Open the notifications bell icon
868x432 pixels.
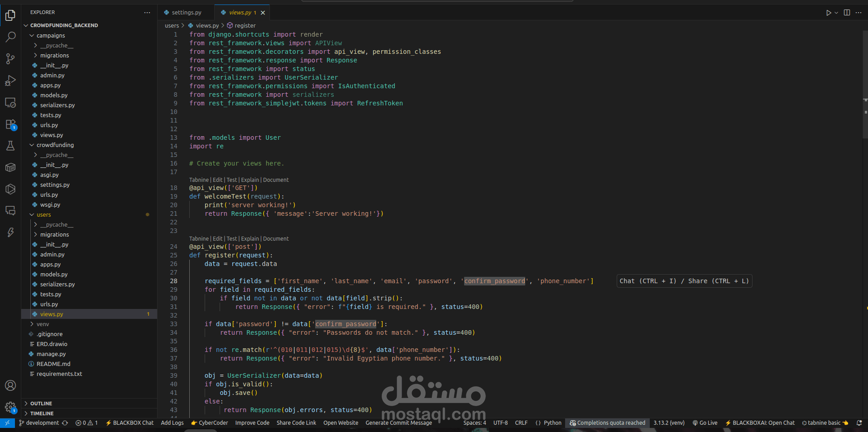coord(859,423)
